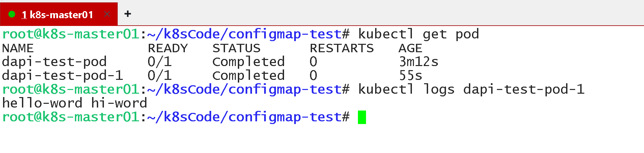The image size is (644, 153).
Task: Close the k8s-master01 tab
Action: 107,14
